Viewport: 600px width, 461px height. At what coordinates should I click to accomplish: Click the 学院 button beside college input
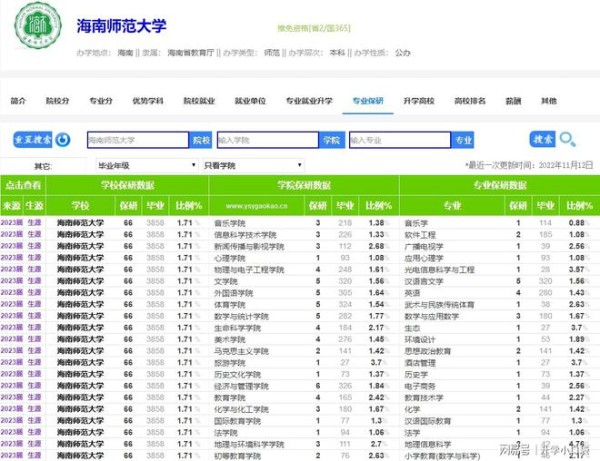click(332, 140)
